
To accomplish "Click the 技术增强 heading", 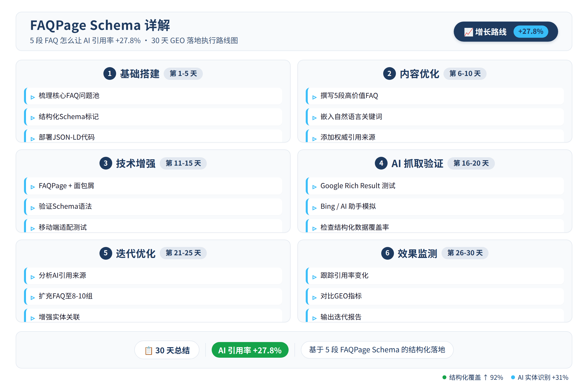I will 135,163.
